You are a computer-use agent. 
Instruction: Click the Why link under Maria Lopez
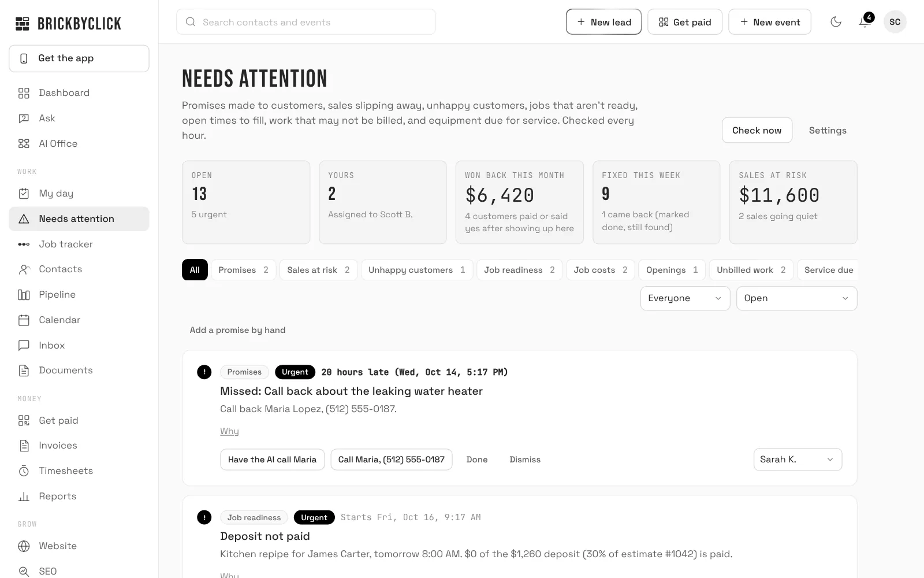[x=229, y=431]
